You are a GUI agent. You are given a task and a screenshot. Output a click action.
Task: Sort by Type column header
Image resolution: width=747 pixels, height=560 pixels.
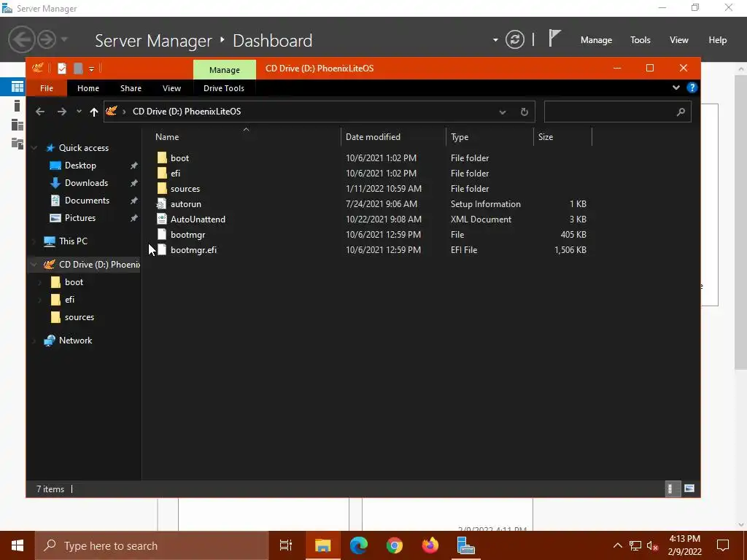tap(489, 136)
